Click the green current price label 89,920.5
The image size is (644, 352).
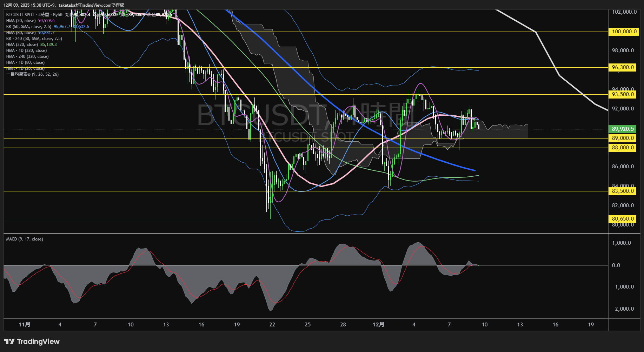623,129
